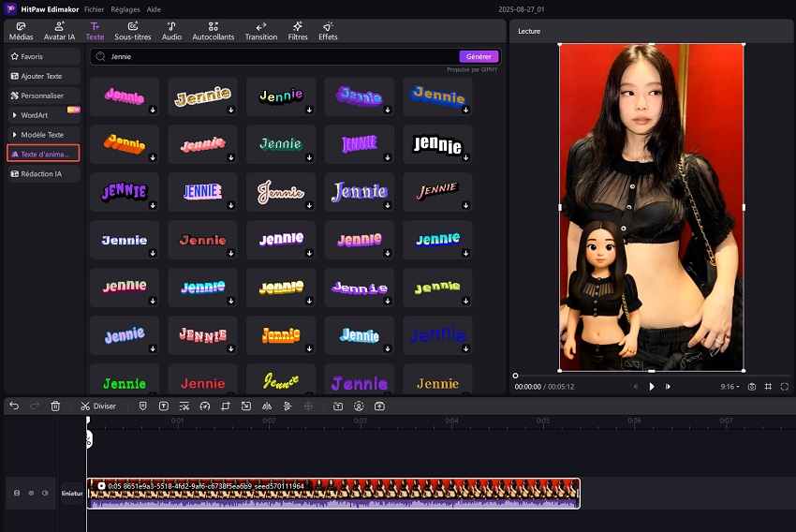
Task: Click the mirror flip icon
Action: click(x=267, y=406)
